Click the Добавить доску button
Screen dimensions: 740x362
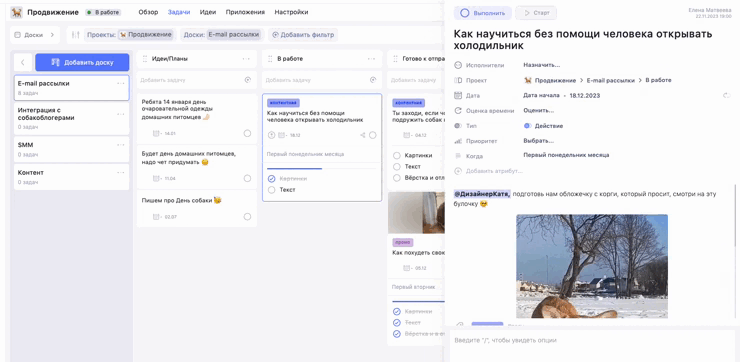point(82,62)
